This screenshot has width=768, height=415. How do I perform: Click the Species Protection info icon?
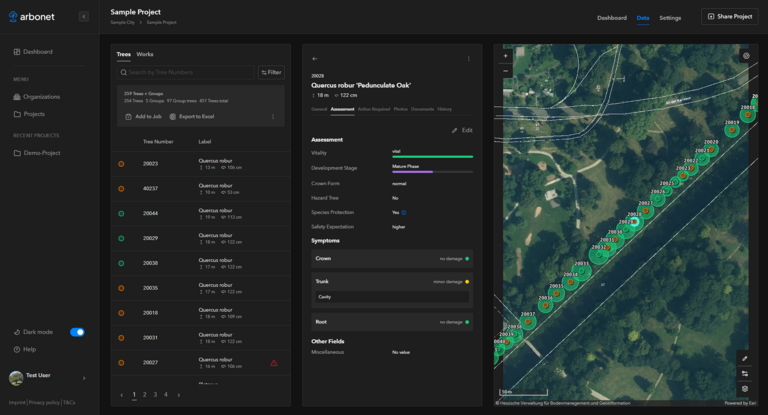tap(404, 213)
